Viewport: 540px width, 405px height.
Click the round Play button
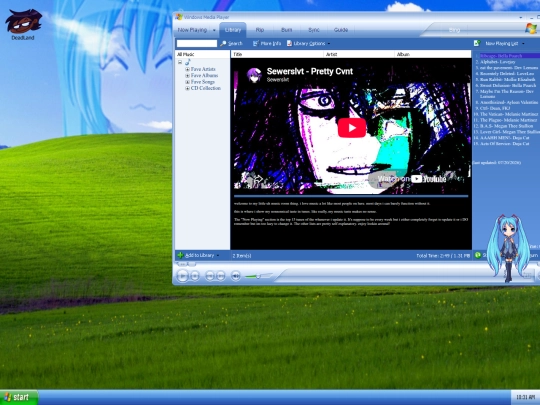pyautogui.click(x=183, y=276)
